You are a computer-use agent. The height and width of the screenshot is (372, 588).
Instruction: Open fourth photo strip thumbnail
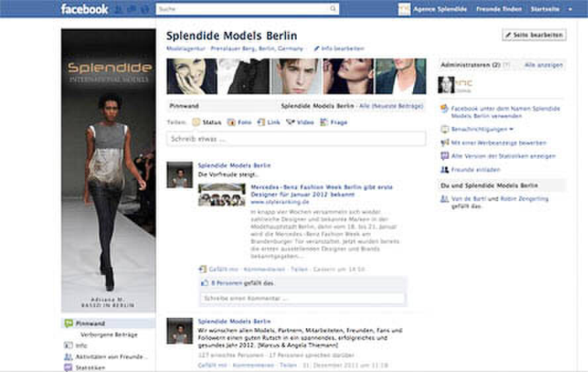pyautogui.click(x=348, y=76)
